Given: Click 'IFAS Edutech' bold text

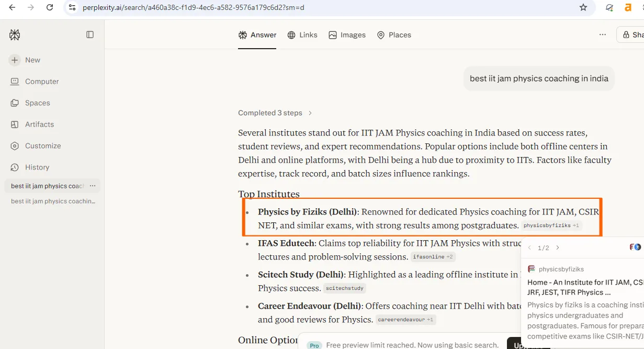Looking at the screenshot, I should [286, 243].
